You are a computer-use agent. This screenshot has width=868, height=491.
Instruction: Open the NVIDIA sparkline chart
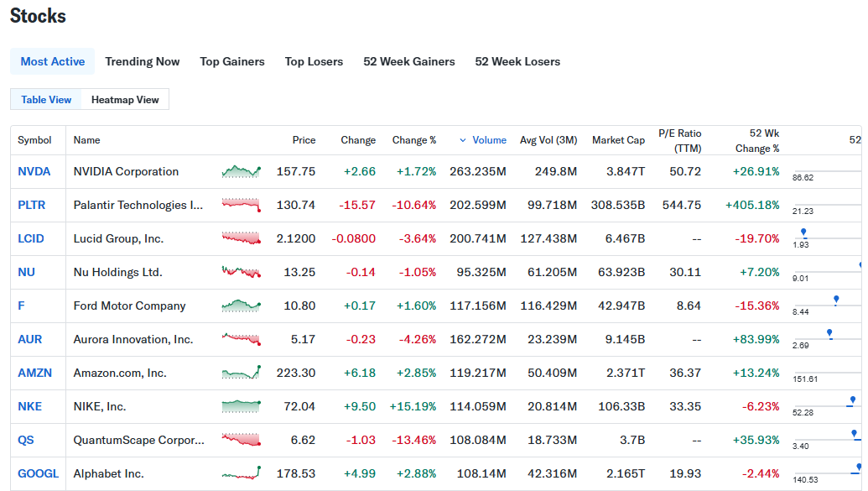242,172
